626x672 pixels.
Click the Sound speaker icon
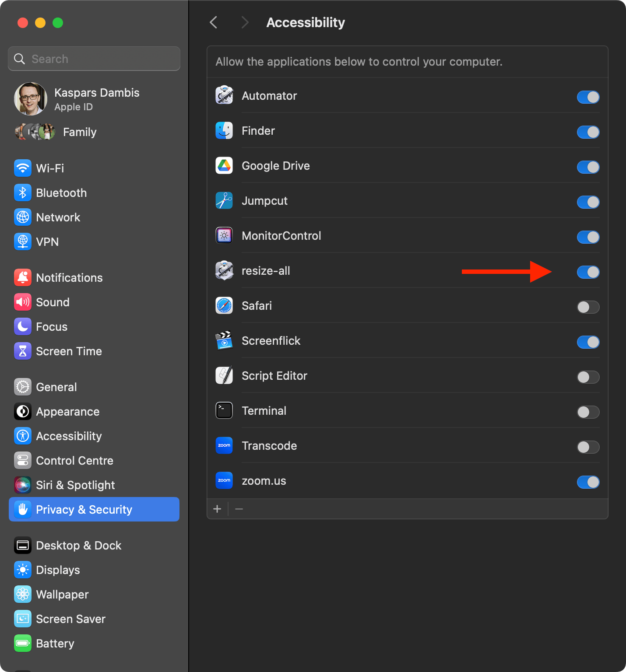[23, 302]
